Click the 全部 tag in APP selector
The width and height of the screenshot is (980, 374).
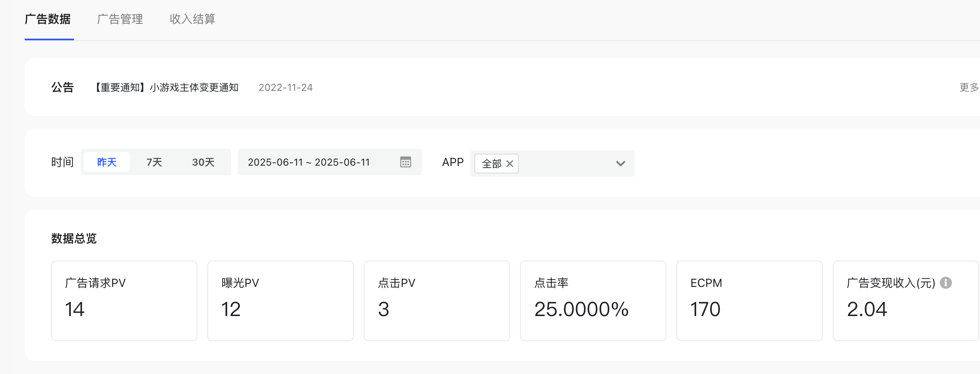(491, 164)
